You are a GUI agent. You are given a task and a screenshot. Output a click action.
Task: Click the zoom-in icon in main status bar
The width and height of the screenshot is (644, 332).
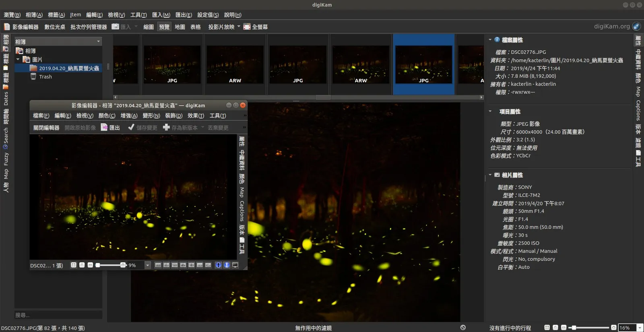[x=613, y=328]
